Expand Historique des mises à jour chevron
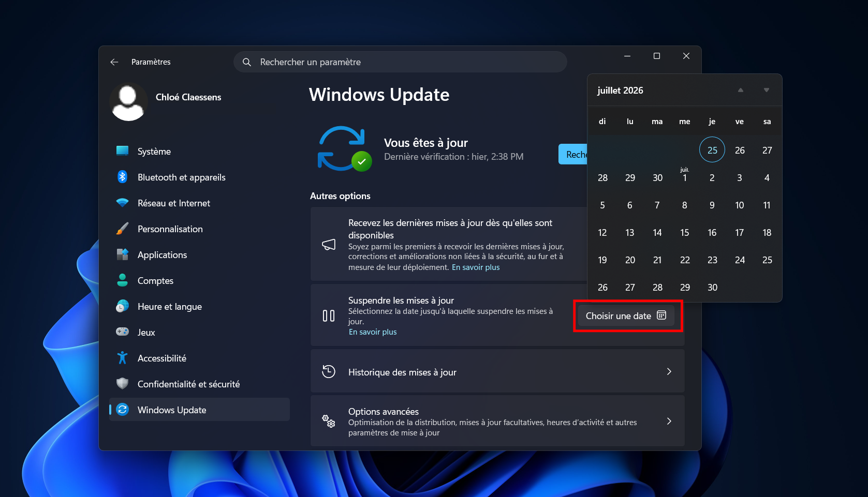Viewport: 868px width, 497px height. coord(669,371)
